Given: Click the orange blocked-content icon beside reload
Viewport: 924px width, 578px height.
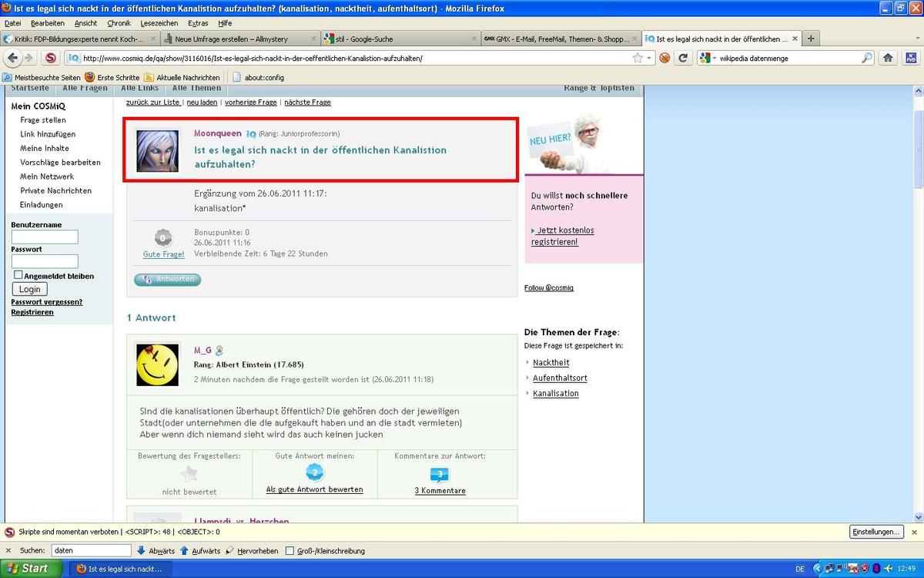Looking at the screenshot, I should pyautogui.click(x=665, y=58).
